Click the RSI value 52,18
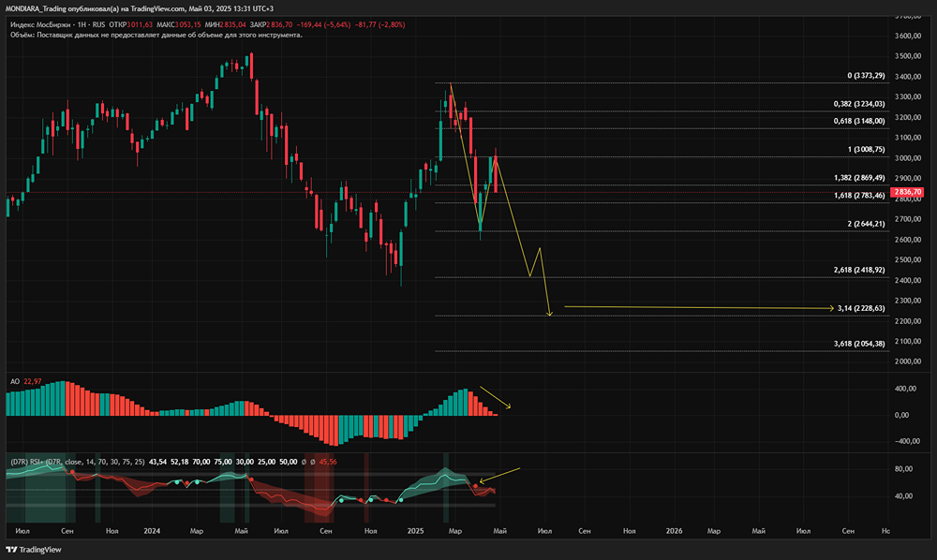Image resolution: width=937 pixels, height=560 pixels. coord(180,462)
